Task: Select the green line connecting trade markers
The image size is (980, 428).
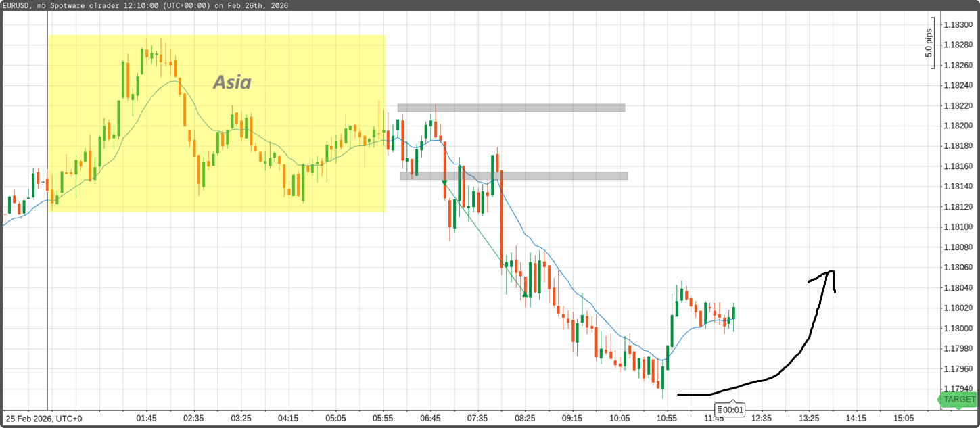Action: click(x=485, y=238)
